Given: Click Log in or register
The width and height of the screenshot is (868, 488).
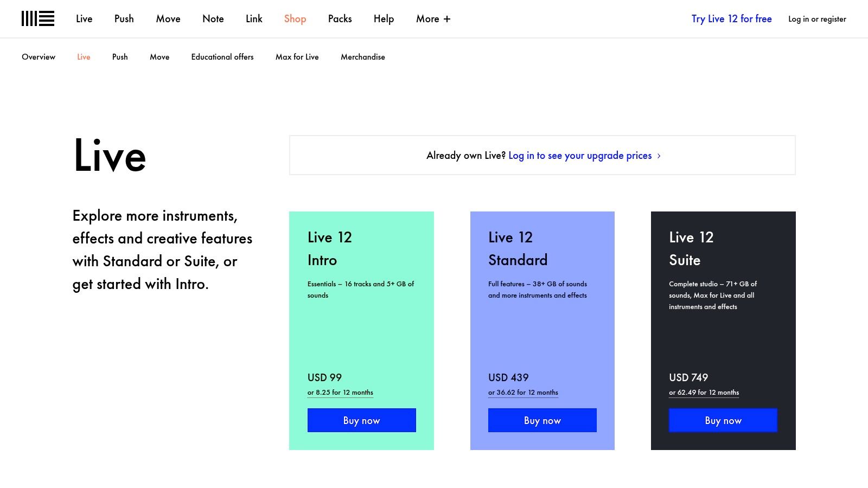Looking at the screenshot, I should click(x=817, y=19).
